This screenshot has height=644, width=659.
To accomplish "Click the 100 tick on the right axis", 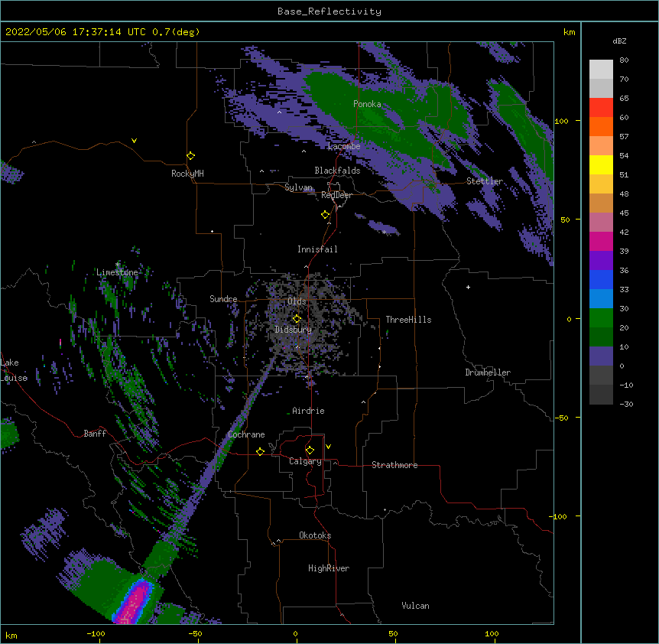I will click(561, 121).
